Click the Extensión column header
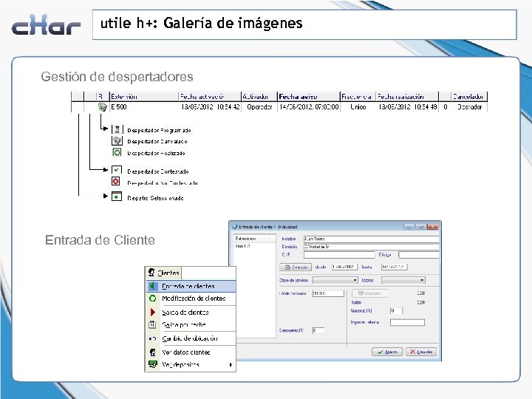 tap(143, 97)
